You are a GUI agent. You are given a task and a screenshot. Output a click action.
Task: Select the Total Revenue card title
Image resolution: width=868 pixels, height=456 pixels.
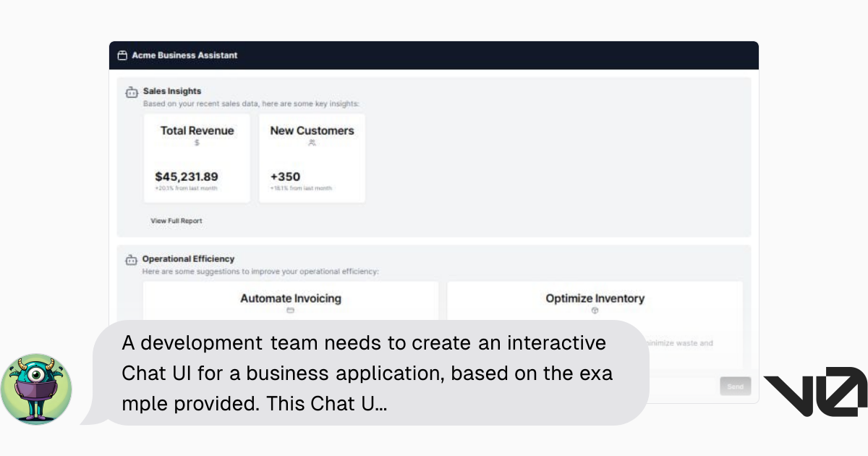tap(197, 131)
